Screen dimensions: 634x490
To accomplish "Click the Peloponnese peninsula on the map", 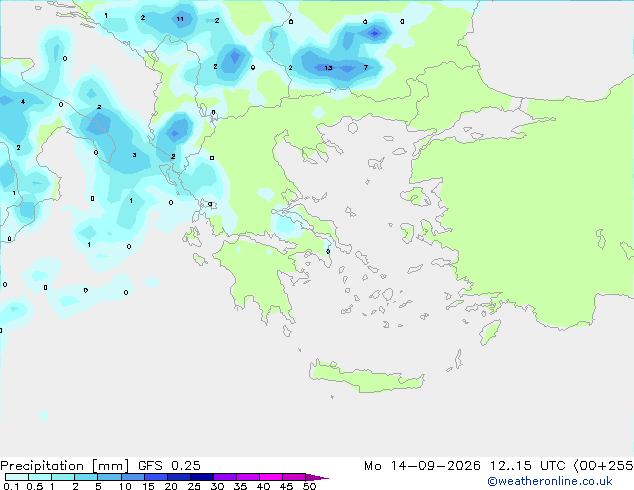I will [x=259, y=275].
